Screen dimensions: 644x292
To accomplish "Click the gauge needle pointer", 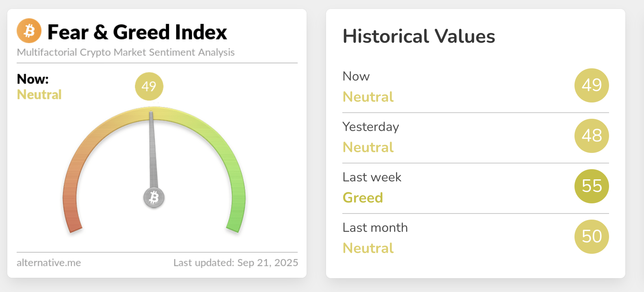I will point(152,150).
